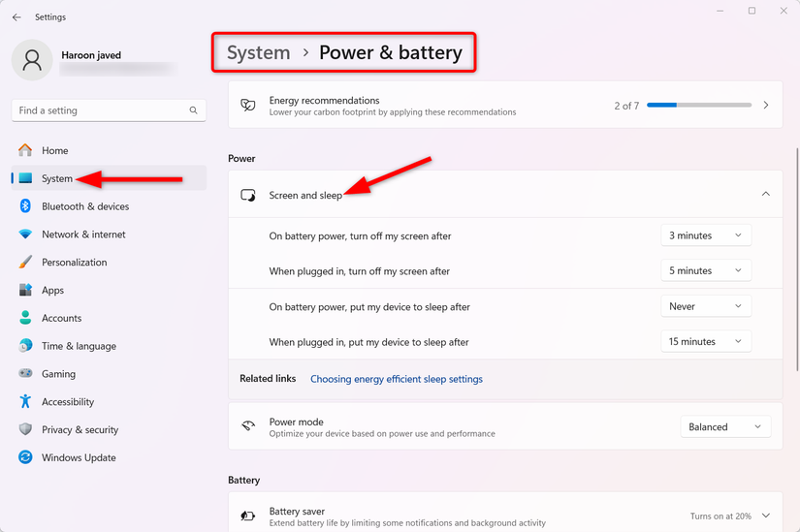Click the Accessibility figure icon
This screenshot has height=532, width=800.
pyautogui.click(x=25, y=402)
